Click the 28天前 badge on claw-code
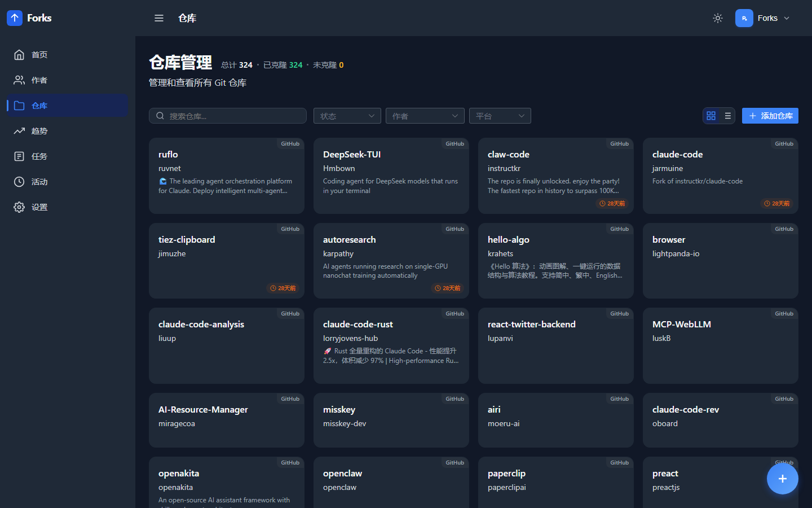 coord(612,203)
